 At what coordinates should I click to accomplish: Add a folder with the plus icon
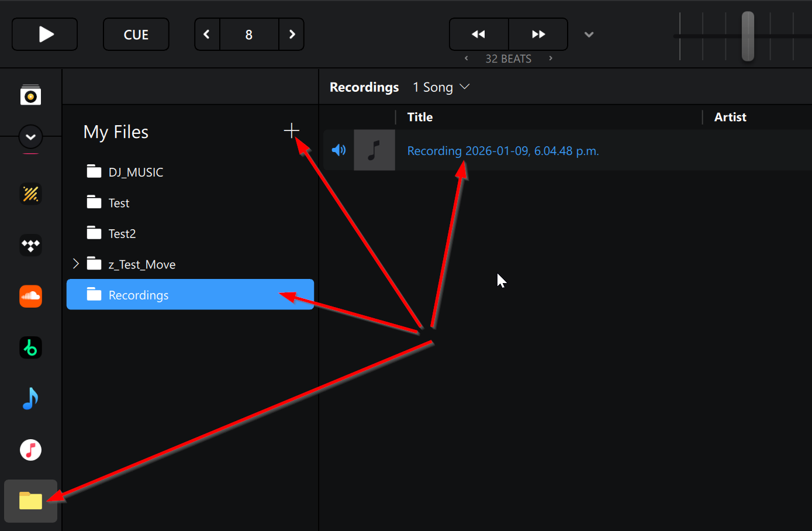(291, 130)
